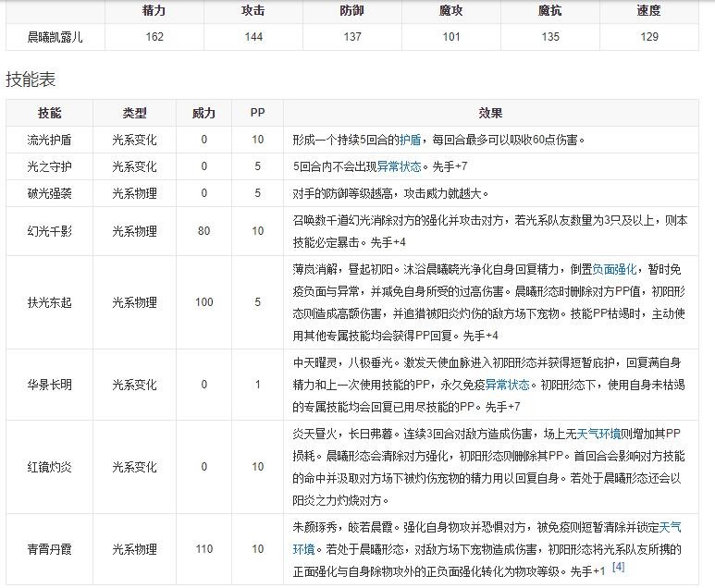Click 异常状态 link in the 华景长明 row

click(x=507, y=385)
